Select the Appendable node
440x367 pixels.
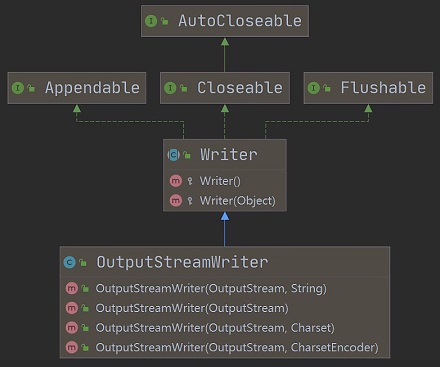pos(77,88)
